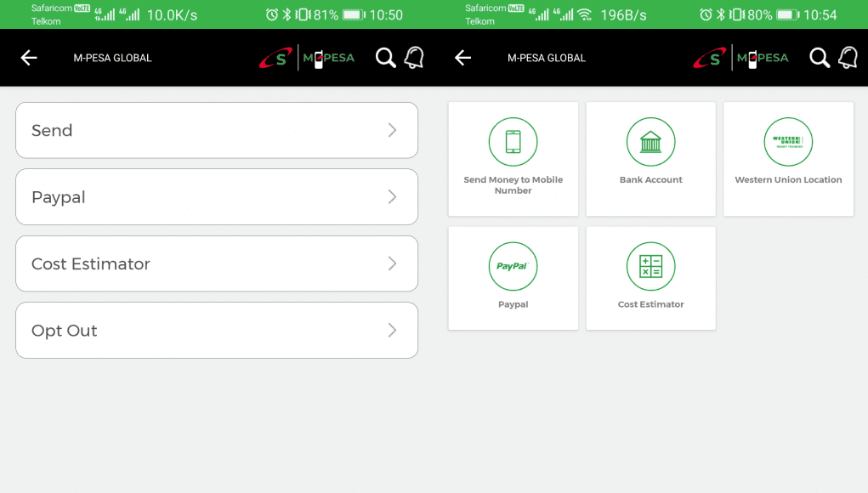This screenshot has width=868, height=493.
Task: Open search in the right screen header
Action: click(x=820, y=58)
